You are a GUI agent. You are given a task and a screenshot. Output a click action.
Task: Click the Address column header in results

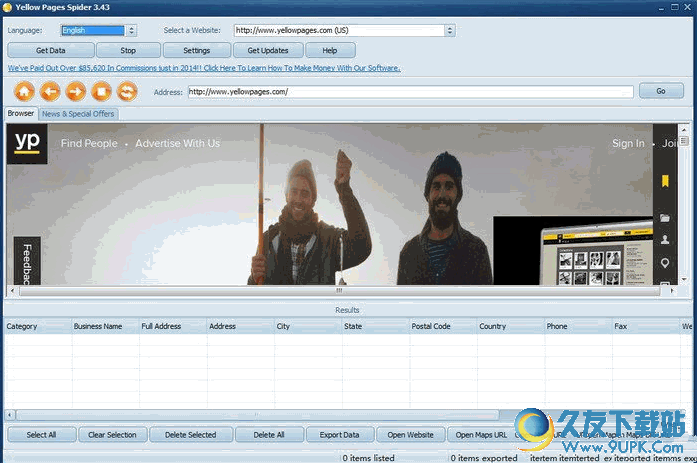click(240, 326)
